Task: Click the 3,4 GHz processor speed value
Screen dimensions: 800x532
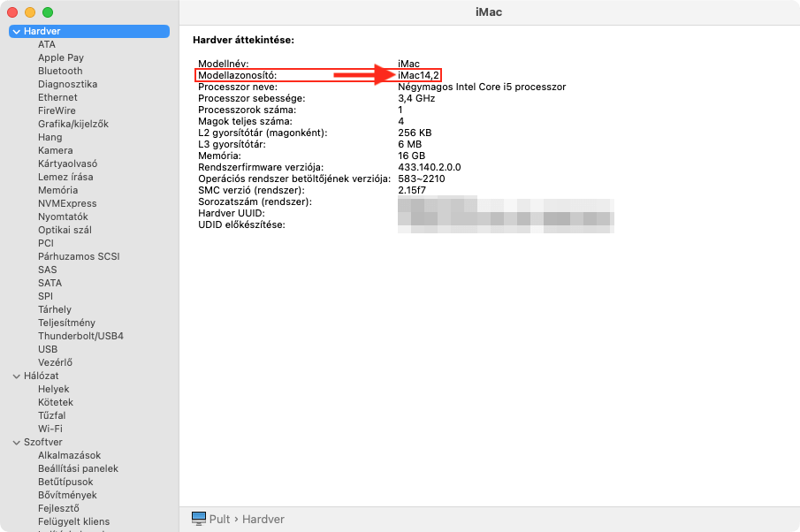Action: click(416, 98)
